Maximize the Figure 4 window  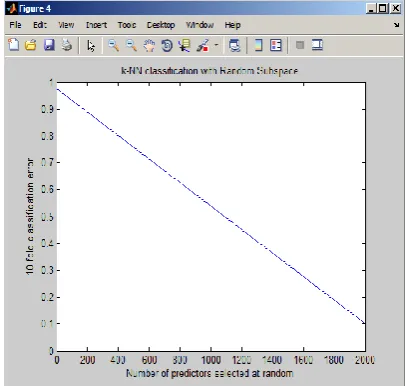[x=383, y=8]
